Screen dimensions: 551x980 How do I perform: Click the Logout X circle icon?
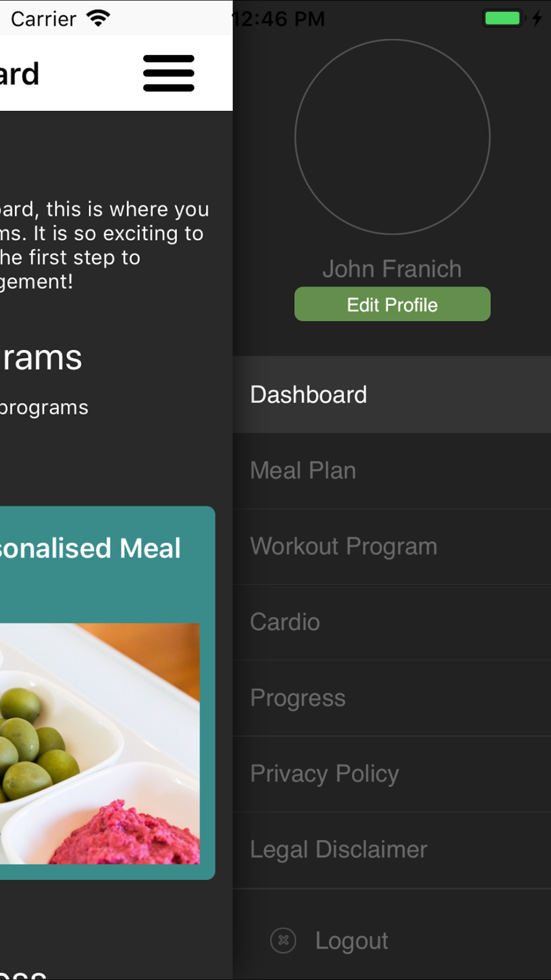pyautogui.click(x=283, y=940)
